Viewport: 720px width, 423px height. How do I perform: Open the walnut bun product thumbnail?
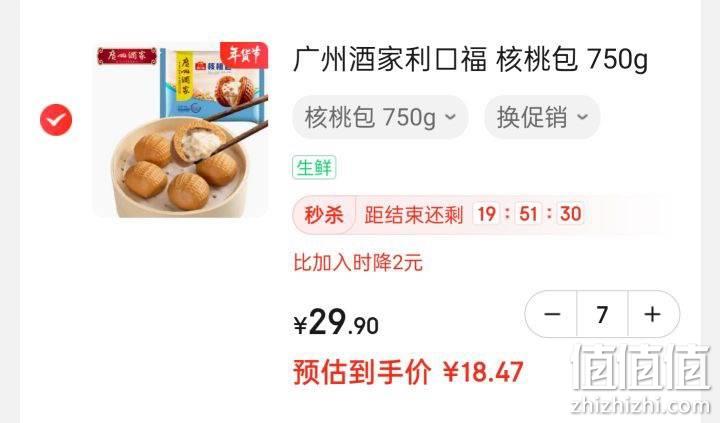180,130
